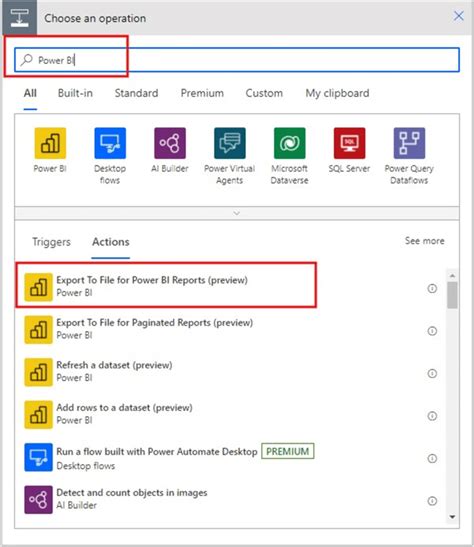
Task: Click the scrollbar down arrow
Action: [452, 517]
